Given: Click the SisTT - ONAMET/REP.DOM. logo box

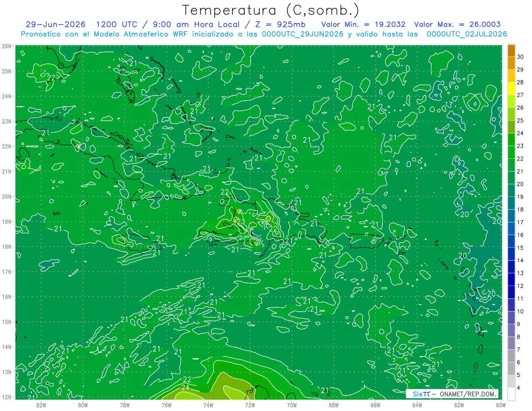Looking at the screenshot, I should point(452,394).
